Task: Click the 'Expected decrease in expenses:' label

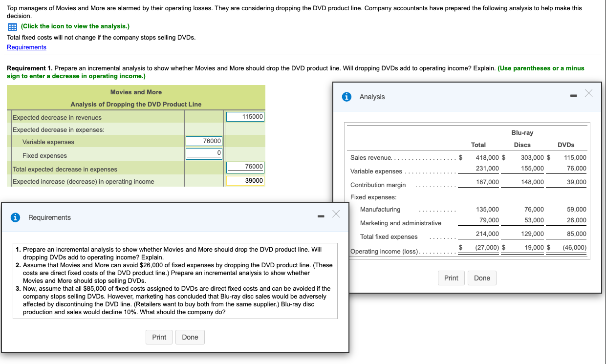Action: tap(58, 130)
